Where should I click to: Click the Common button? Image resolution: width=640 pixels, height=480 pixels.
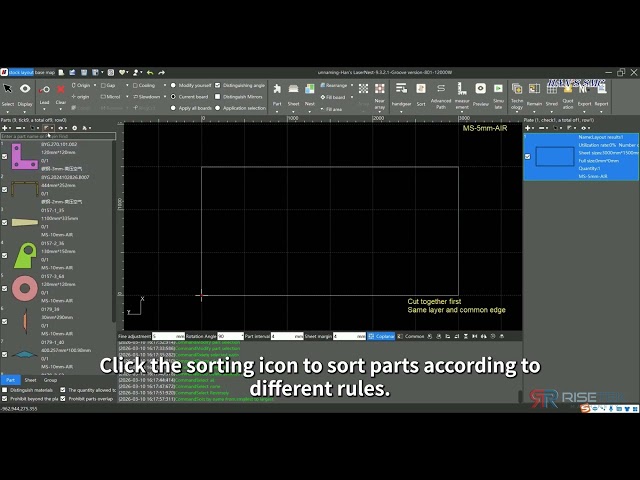411,336
